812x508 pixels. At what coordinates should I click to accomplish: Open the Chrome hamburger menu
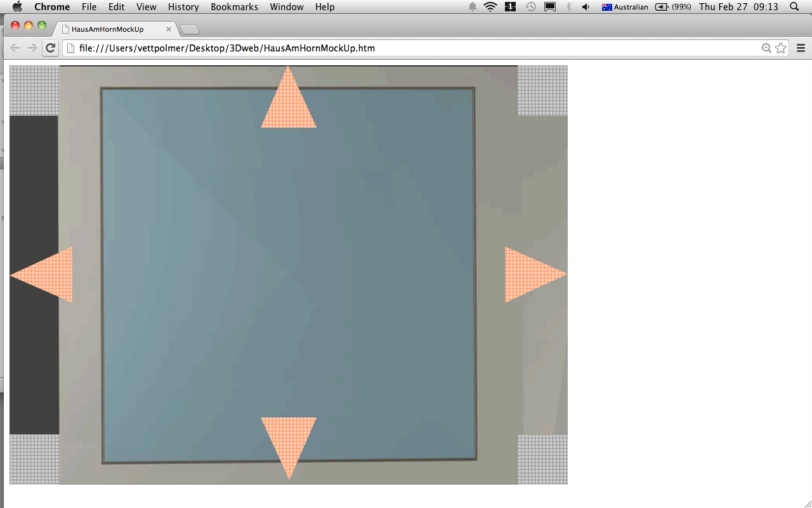pyautogui.click(x=801, y=48)
